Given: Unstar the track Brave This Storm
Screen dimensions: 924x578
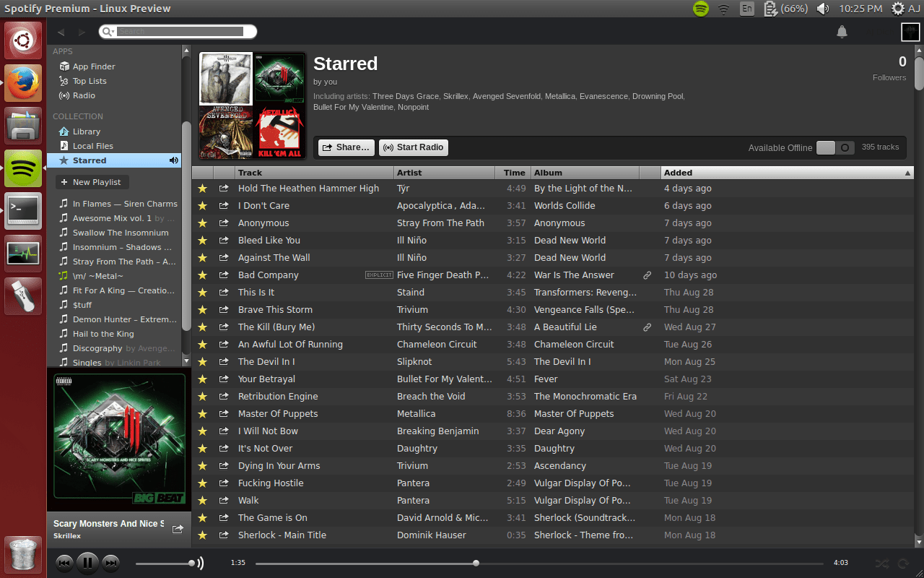Looking at the screenshot, I should [x=203, y=310].
